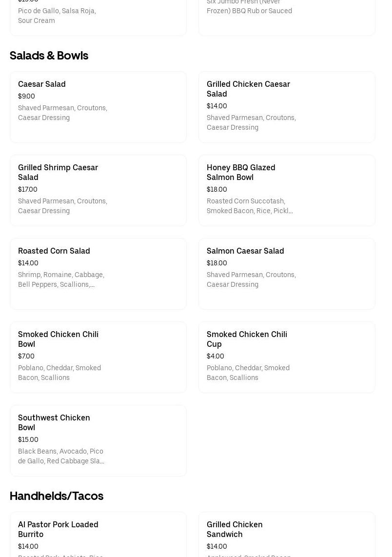Screen dimensions: 392x557
Task: Click the $4.00 chili cup price
Action: 215,356
